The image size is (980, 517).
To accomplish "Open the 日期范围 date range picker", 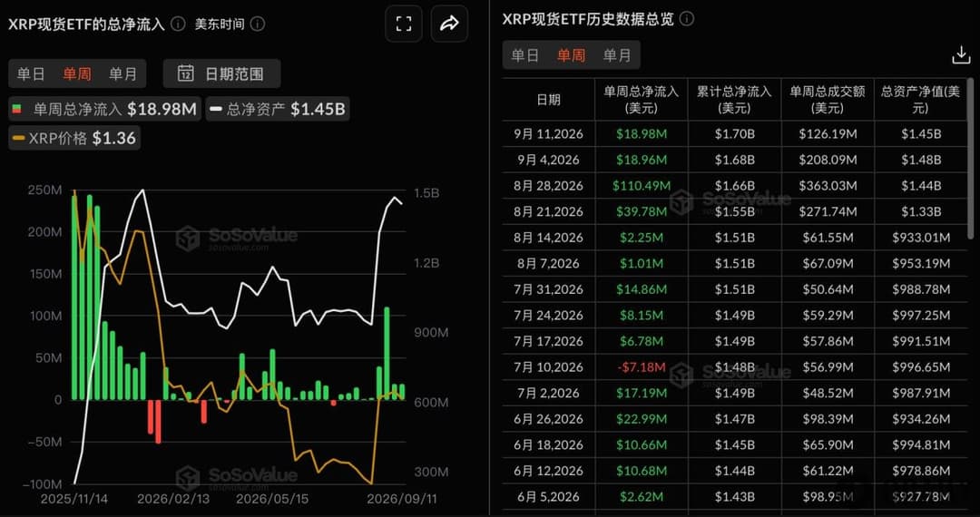I will click(222, 73).
